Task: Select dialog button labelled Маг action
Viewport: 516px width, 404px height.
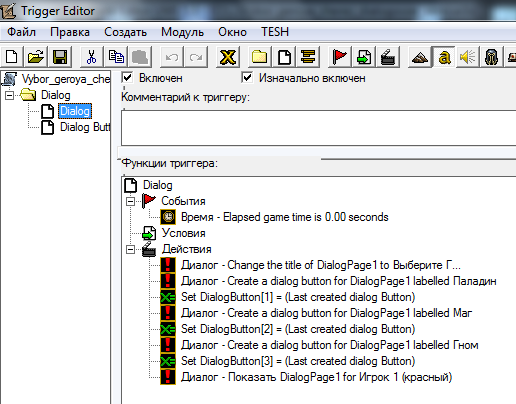Action: point(327,313)
